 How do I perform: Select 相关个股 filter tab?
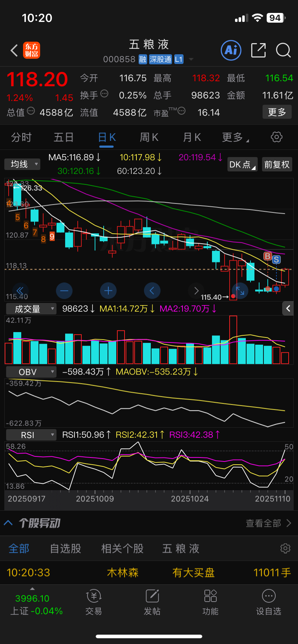click(x=122, y=548)
